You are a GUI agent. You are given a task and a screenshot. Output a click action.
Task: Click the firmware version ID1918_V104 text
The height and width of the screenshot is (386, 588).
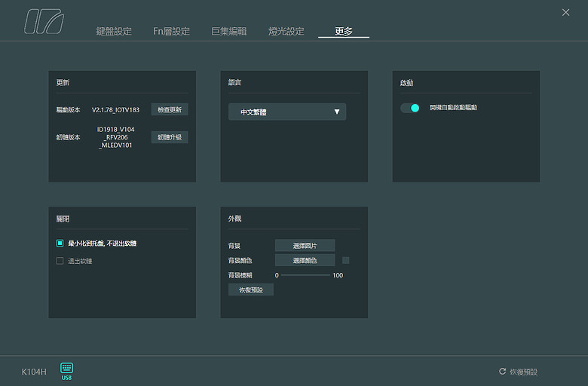115,137
